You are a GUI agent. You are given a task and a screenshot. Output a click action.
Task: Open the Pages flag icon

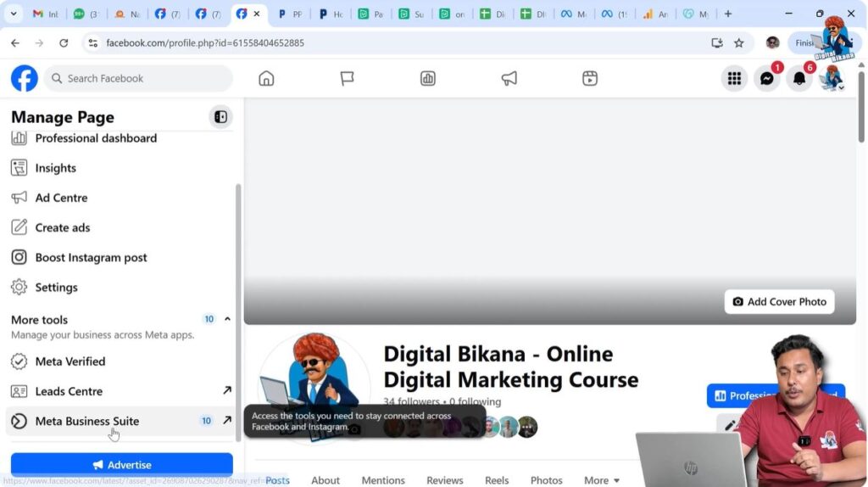(x=347, y=78)
